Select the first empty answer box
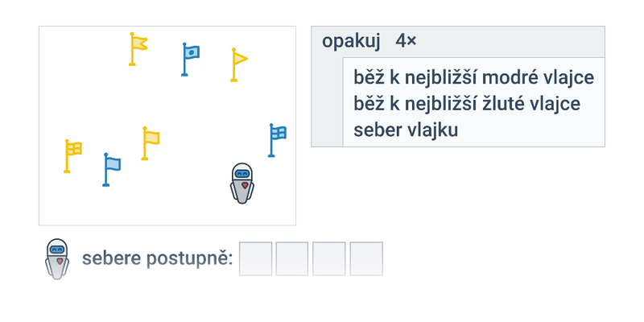 point(255,258)
